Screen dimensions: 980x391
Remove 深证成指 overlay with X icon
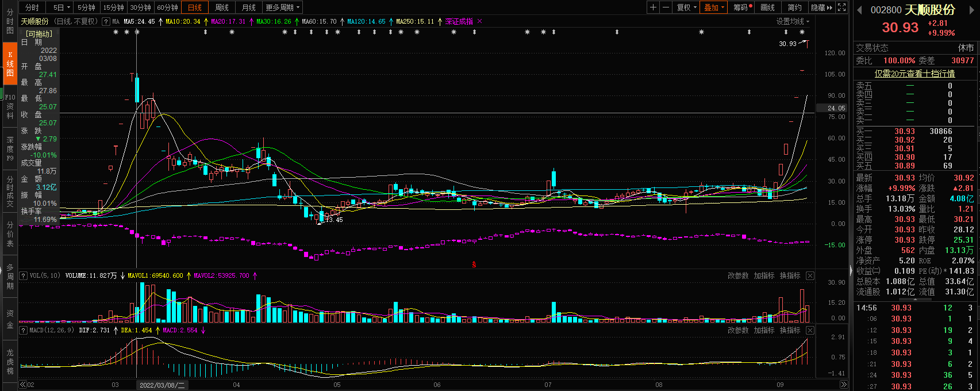pos(480,22)
